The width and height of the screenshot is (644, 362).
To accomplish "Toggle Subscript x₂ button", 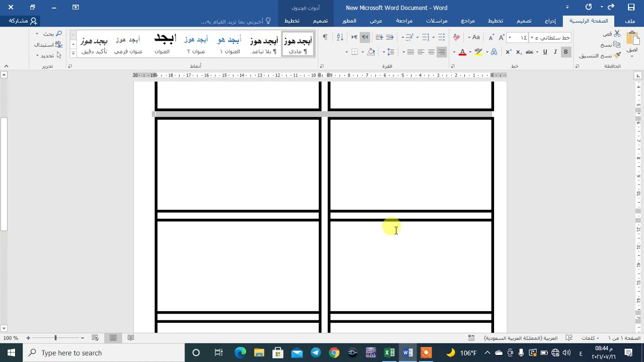I will click(519, 52).
